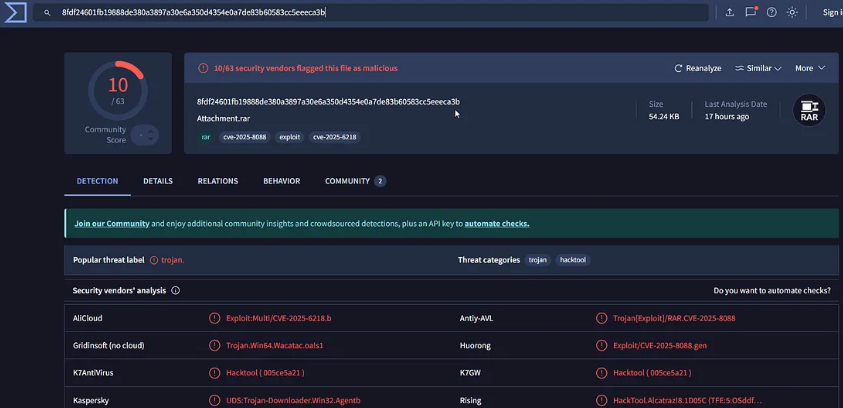Switch to the Relations tab
This screenshot has height=408, width=843.
pyautogui.click(x=218, y=181)
